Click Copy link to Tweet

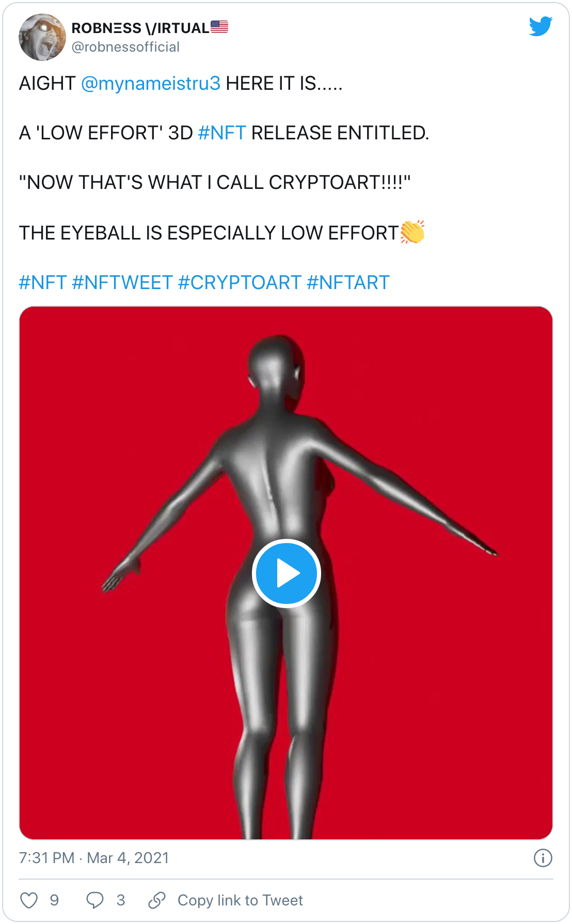(240, 900)
